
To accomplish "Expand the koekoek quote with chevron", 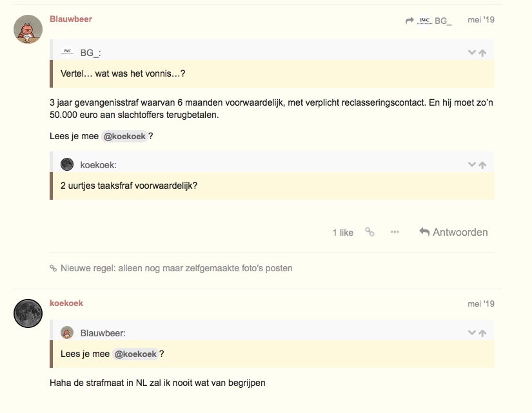I will click(472, 165).
